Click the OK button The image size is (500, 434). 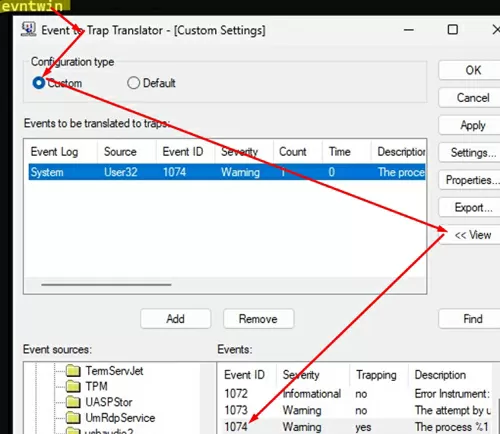point(473,70)
